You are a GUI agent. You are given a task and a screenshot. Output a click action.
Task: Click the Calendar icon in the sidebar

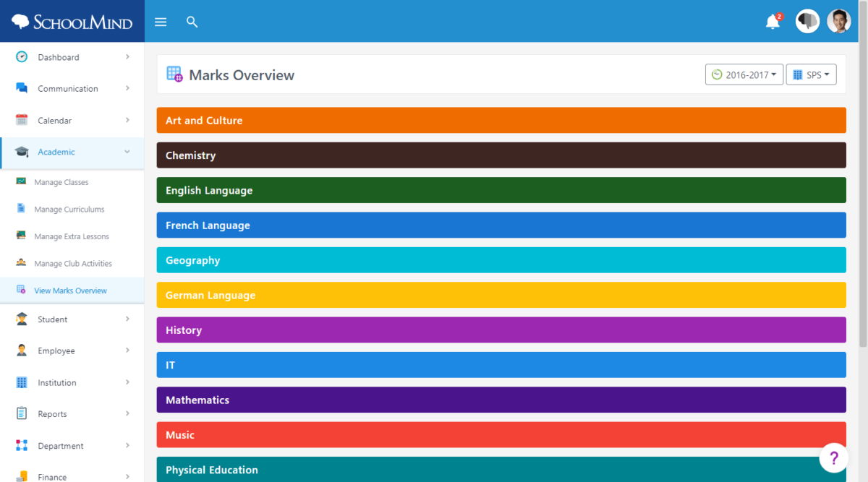pyautogui.click(x=22, y=120)
